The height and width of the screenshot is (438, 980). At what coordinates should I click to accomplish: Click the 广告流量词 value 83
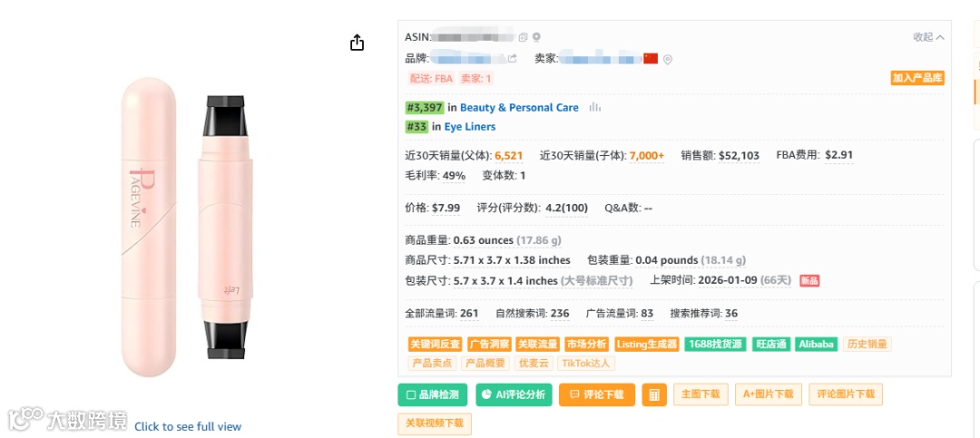point(648,314)
